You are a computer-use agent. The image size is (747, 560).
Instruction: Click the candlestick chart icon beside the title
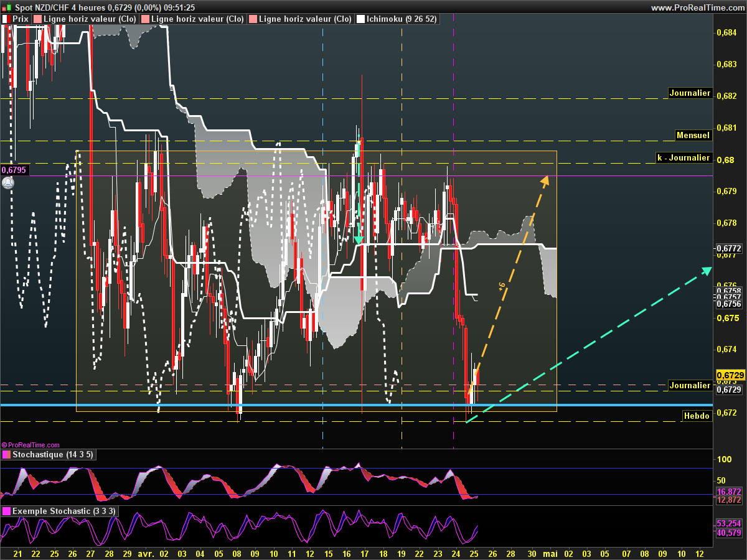point(7,7)
